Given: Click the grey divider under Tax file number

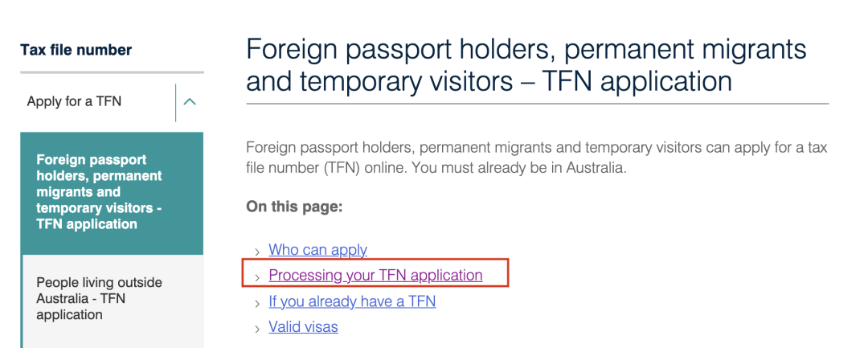Looking at the screenshot, I should [x=112, y=72].
